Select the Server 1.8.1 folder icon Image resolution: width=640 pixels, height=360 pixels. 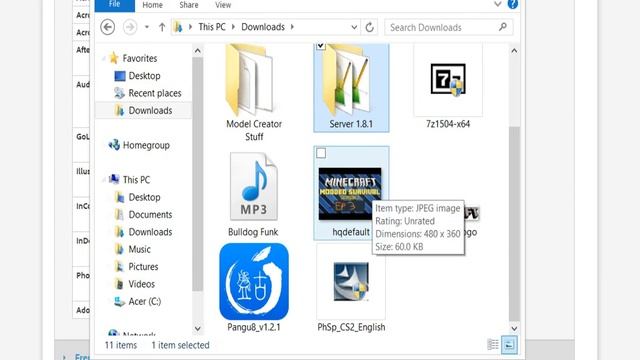pos(347,80)
